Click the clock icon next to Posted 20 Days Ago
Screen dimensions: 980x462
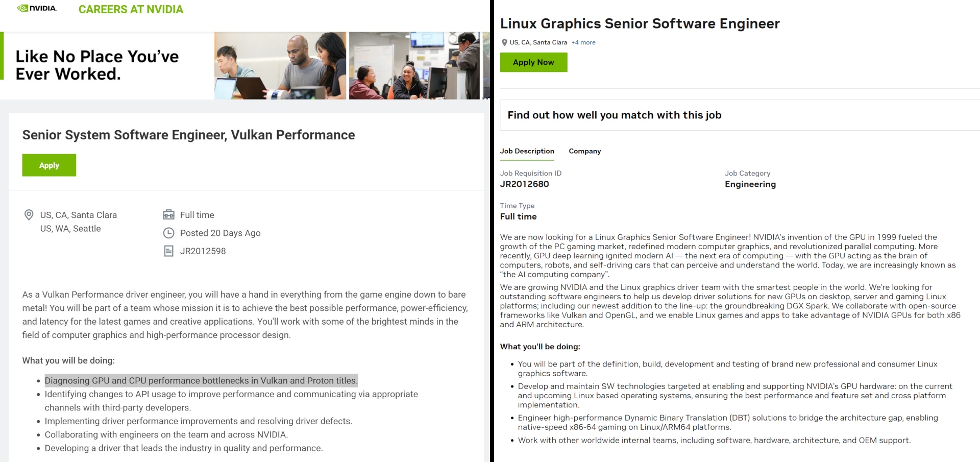click(168, 233)
